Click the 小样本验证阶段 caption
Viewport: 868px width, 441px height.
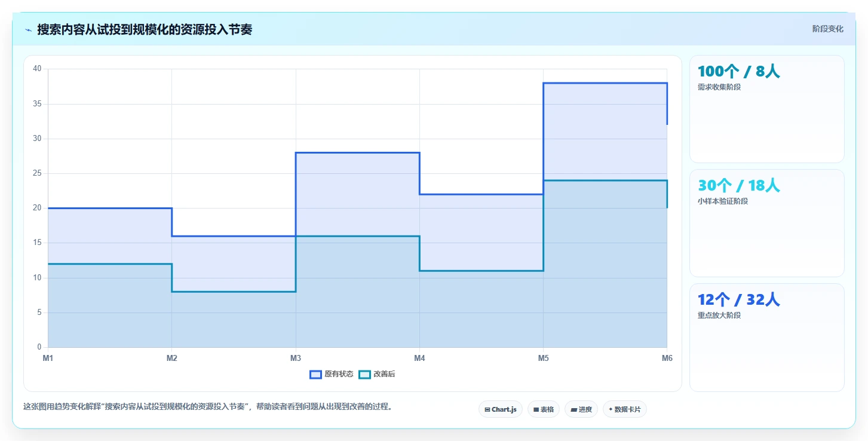click(723, 201)
